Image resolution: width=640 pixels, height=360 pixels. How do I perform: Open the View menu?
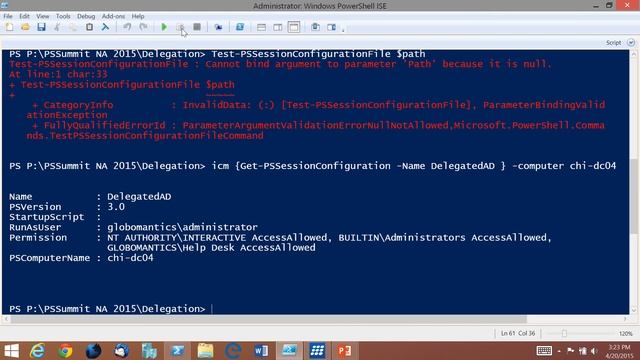[x=42, y=16]
